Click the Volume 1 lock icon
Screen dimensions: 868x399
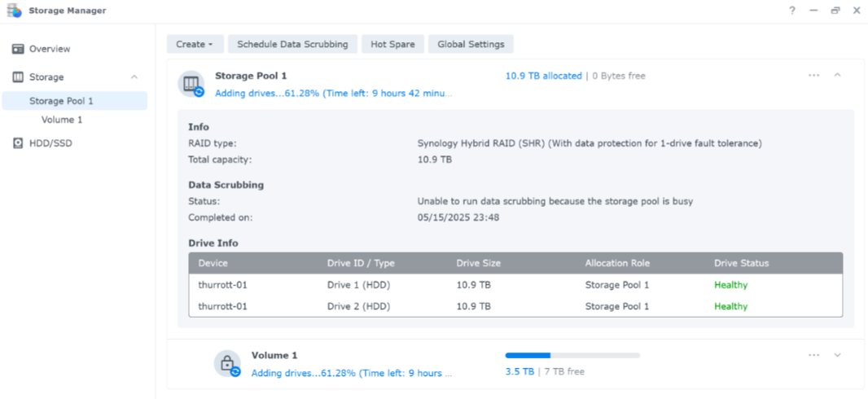pyautogui.click(x=227, y=364)
